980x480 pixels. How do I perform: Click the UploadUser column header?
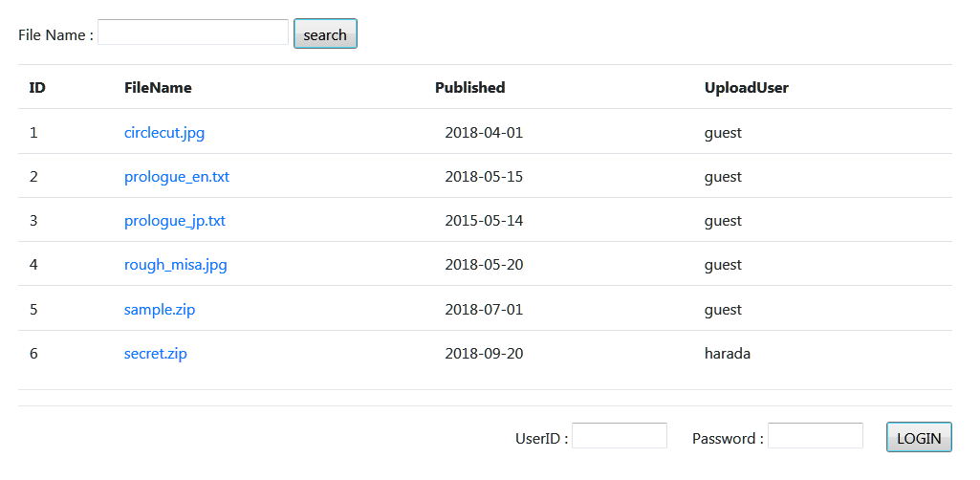pos(747,88)
